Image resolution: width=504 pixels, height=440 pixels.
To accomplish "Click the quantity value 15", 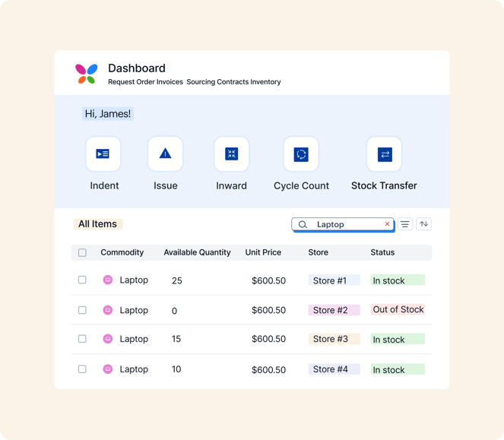I will point(176,339).
